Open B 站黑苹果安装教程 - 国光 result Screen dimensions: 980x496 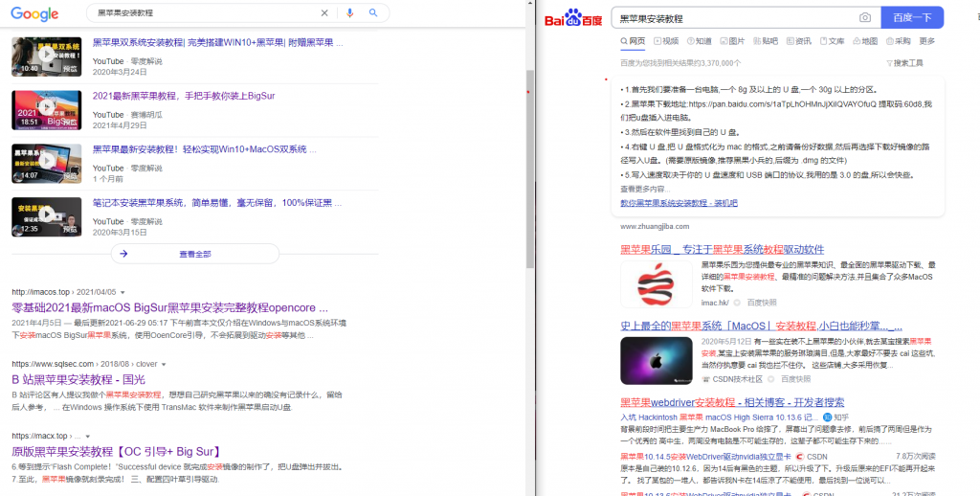(78, 380)
